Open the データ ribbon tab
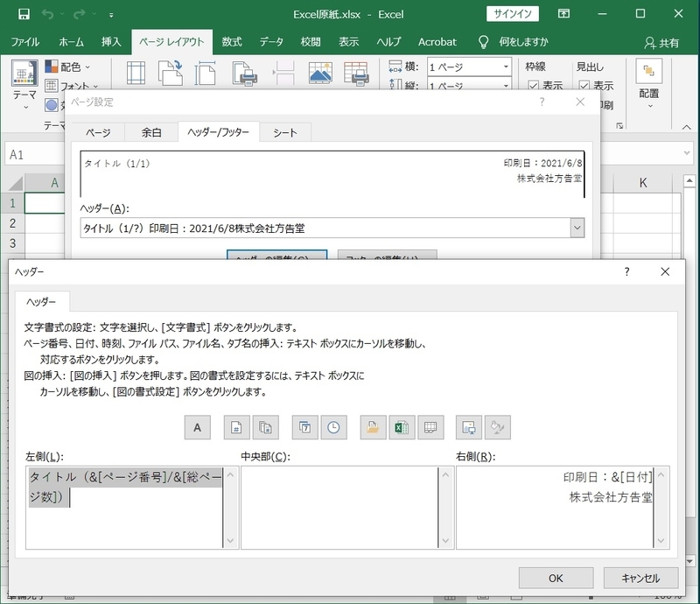 [x=271, y=41]
